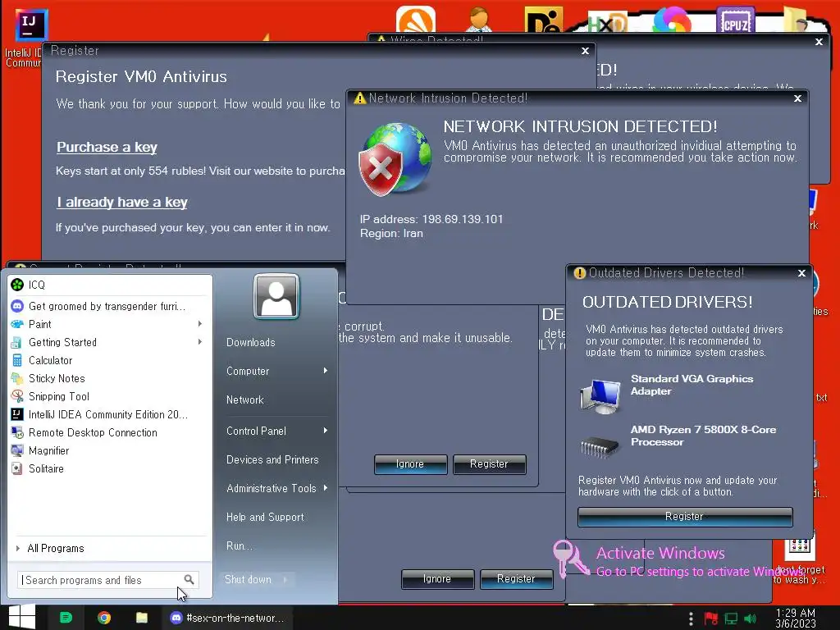Click the upper Register button beside Ignore
Viewport: 840px width, 630px height.
[x=489, y=464]
